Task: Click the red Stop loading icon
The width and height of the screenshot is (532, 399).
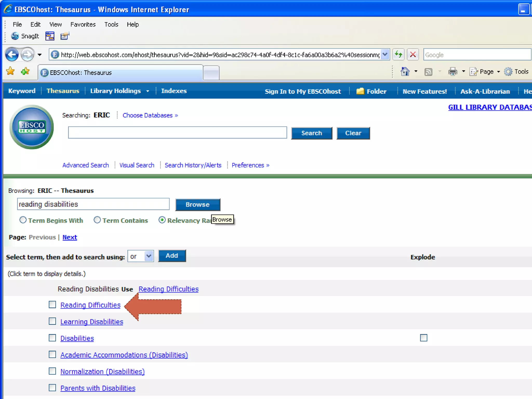Action: [x=413, y=55]
